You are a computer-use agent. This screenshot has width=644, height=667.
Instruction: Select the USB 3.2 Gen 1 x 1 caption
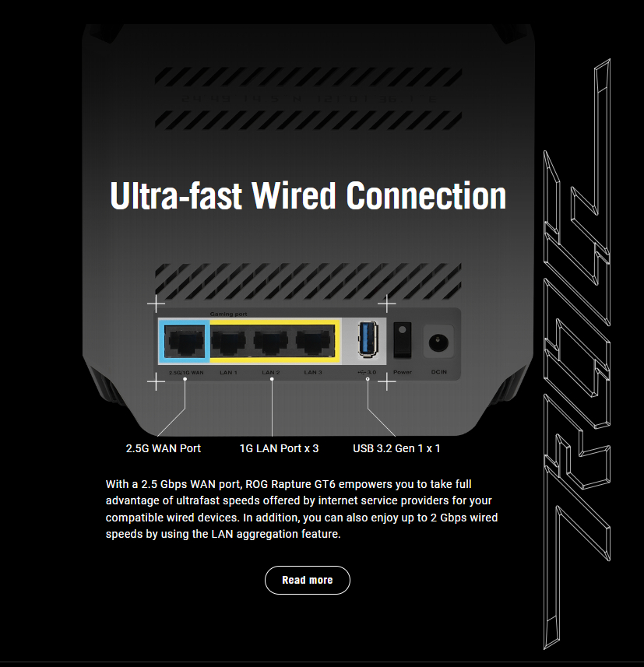396,448
